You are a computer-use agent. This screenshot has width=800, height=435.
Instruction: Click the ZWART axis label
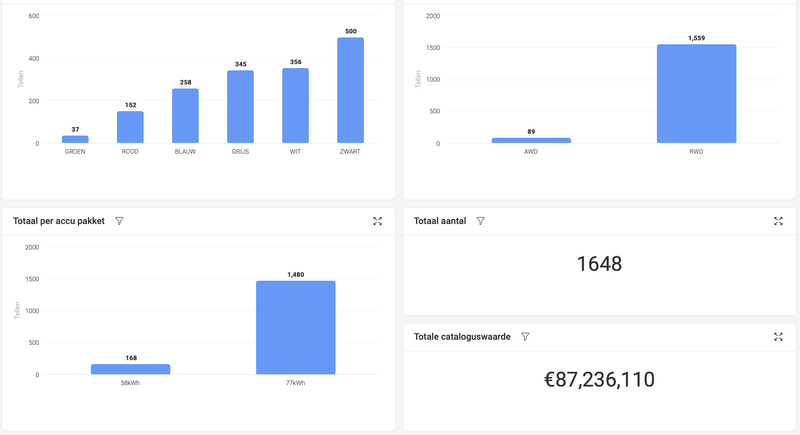point(351,151)
